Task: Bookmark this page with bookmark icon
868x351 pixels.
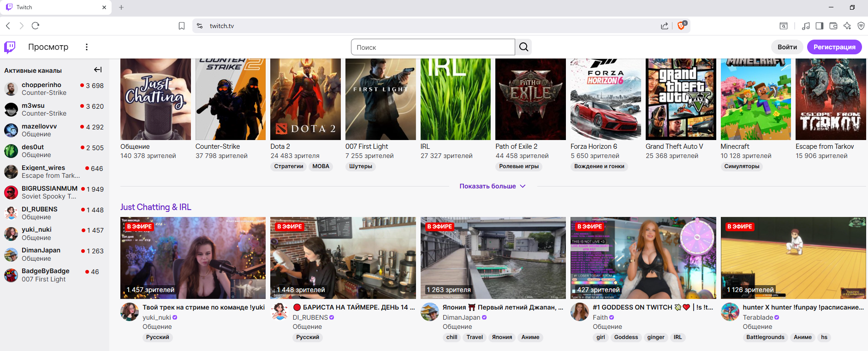Action: [182, 26]
